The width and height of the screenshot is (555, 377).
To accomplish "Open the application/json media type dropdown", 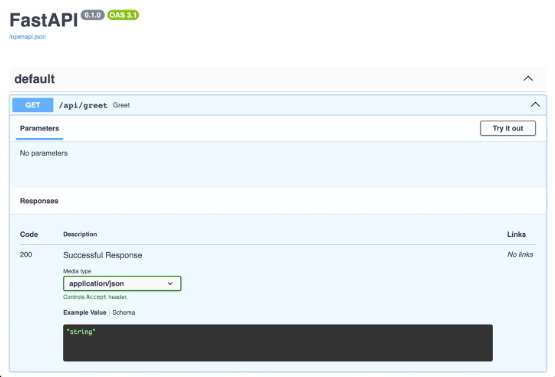I will click(x=122, y=284).
